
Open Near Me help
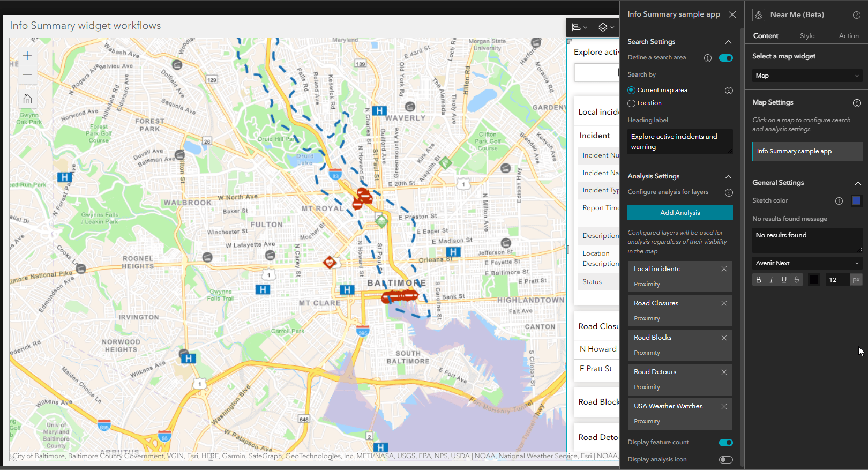[856, 15]
